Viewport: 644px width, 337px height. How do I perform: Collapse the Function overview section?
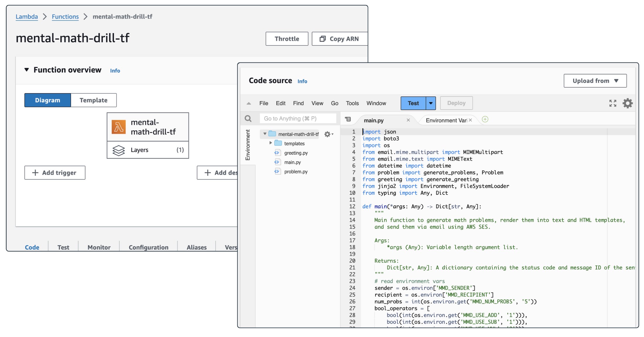(27, 70)
